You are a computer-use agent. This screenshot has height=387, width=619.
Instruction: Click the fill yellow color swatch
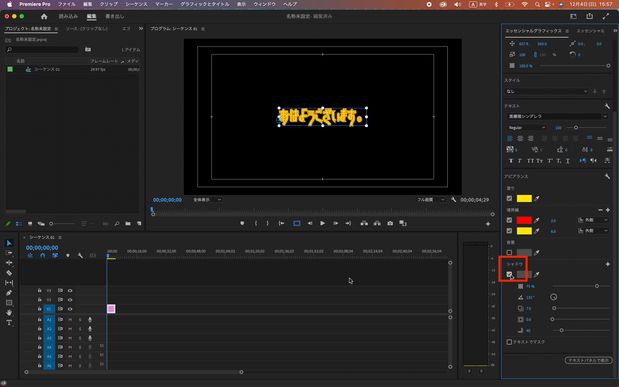[x=524, y=199]
